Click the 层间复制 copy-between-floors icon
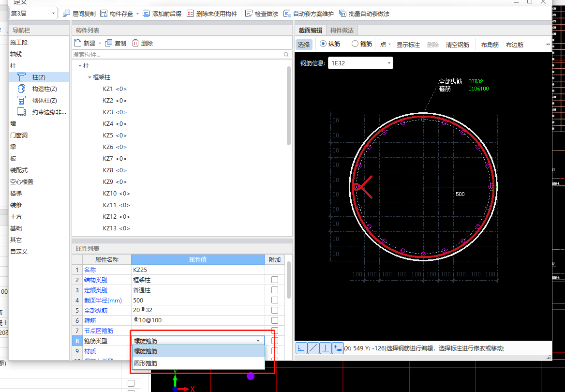Viewport: 565px width, 392px height. pos(66,14)
